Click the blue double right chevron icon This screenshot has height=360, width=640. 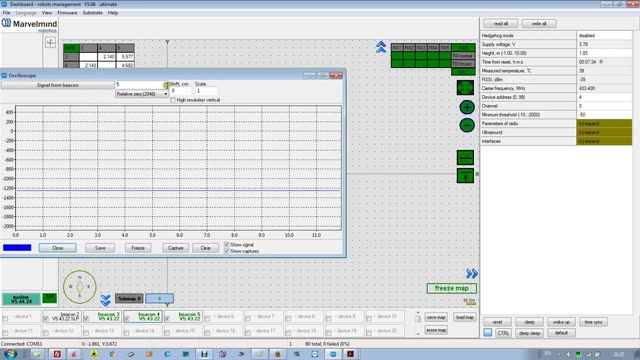[472, 273]
